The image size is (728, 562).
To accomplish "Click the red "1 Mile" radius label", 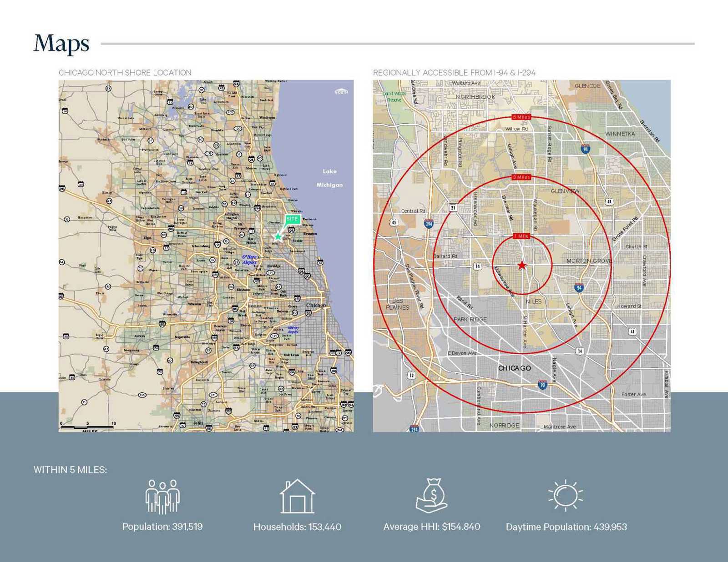I will (521, 236).
